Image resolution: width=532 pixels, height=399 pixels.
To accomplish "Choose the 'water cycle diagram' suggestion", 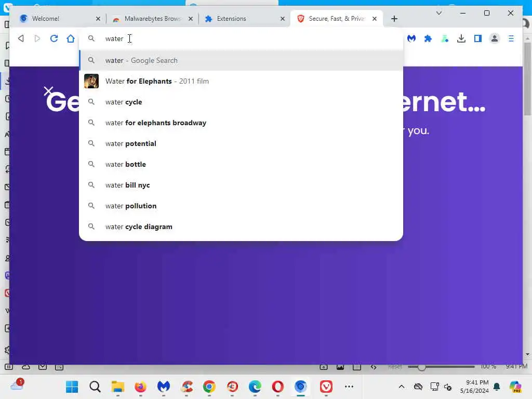I will click(241, 227).
